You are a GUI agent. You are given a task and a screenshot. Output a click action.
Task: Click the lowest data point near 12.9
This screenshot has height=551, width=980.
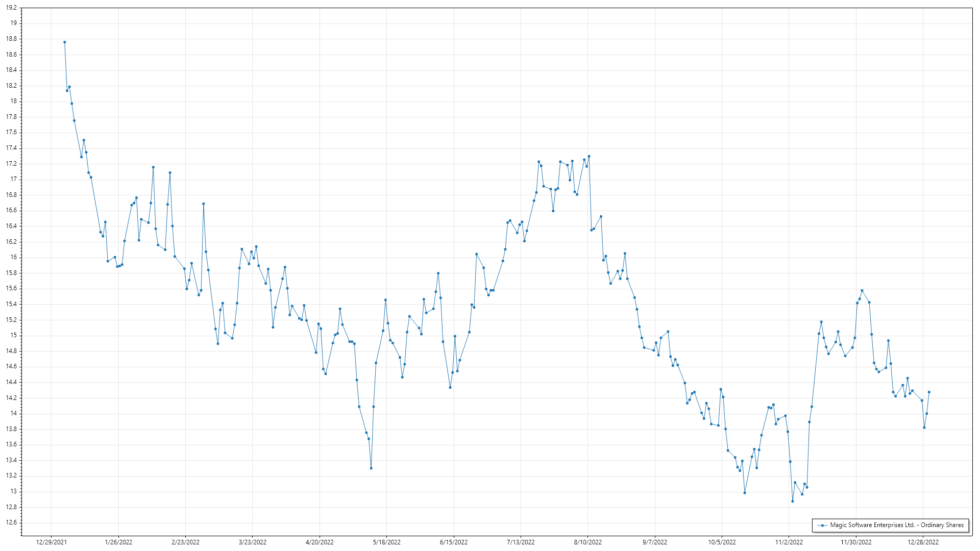point(793,501)
